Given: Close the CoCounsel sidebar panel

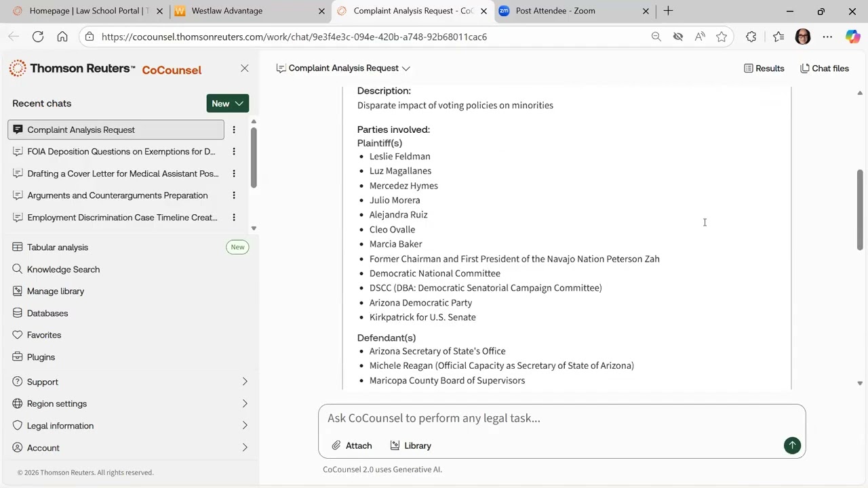Looking at the screenshot, I should [x=245, y=68].
